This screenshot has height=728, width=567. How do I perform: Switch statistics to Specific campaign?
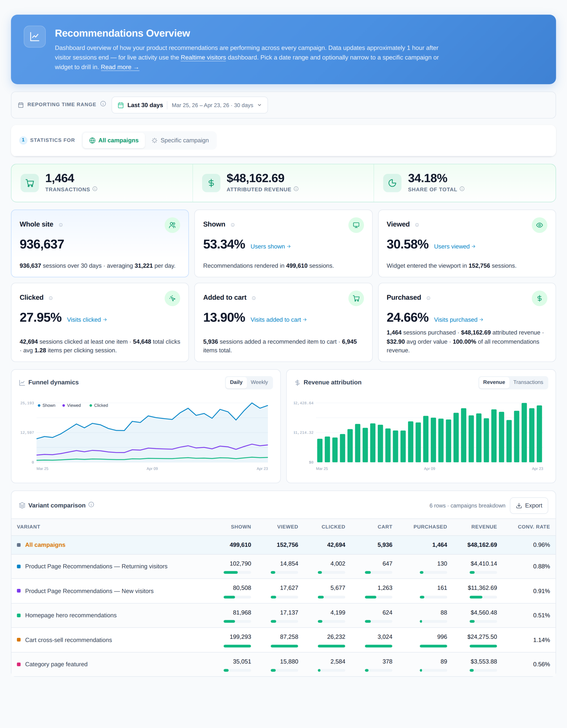click(180, 140)
